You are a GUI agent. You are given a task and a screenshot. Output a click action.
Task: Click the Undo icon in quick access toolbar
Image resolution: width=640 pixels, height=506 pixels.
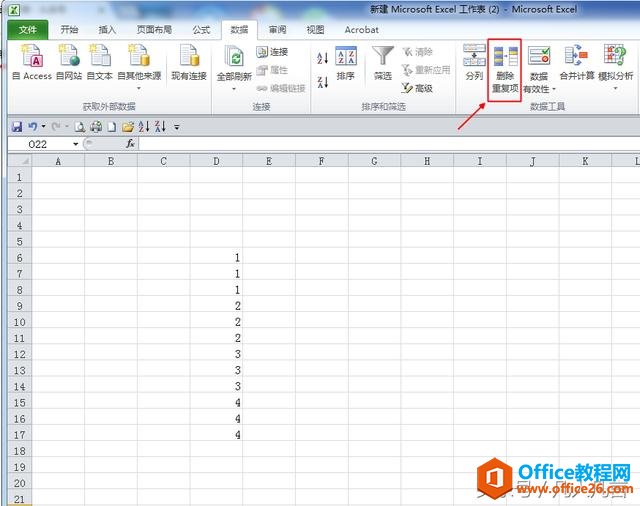tap(33, 127)
